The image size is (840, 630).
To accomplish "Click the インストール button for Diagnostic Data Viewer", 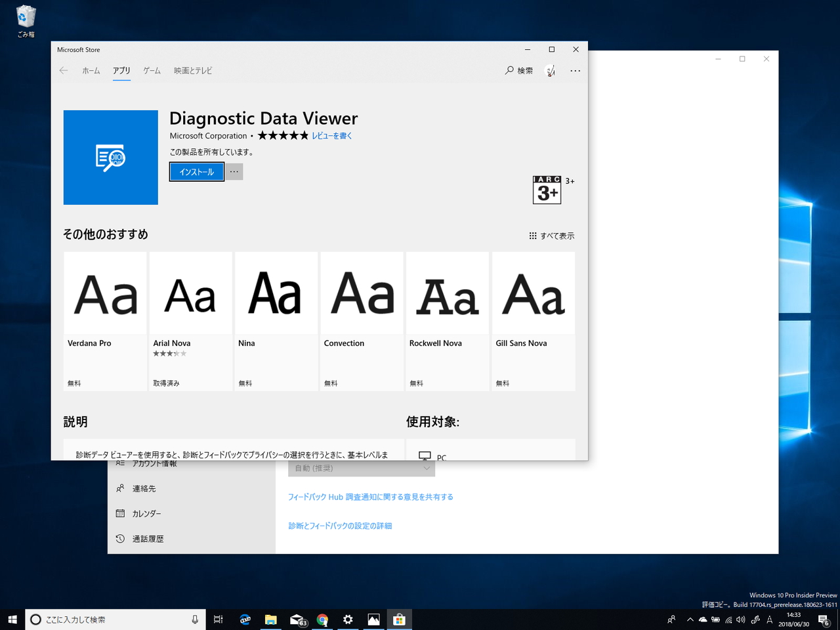I will pyautogui.click(x=196, y=171).
